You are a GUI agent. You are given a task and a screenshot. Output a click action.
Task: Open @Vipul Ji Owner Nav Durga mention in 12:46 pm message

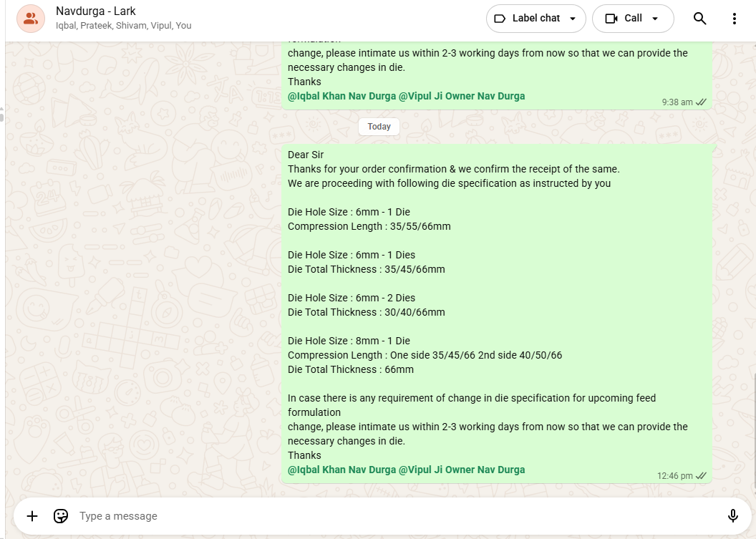click(x=462, y=470)
